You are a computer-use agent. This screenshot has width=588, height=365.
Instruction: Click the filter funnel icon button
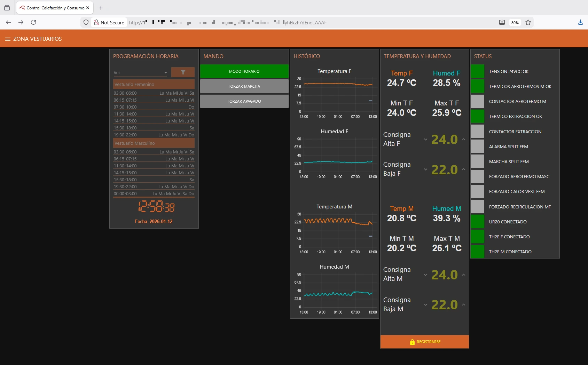coord(183,72)
